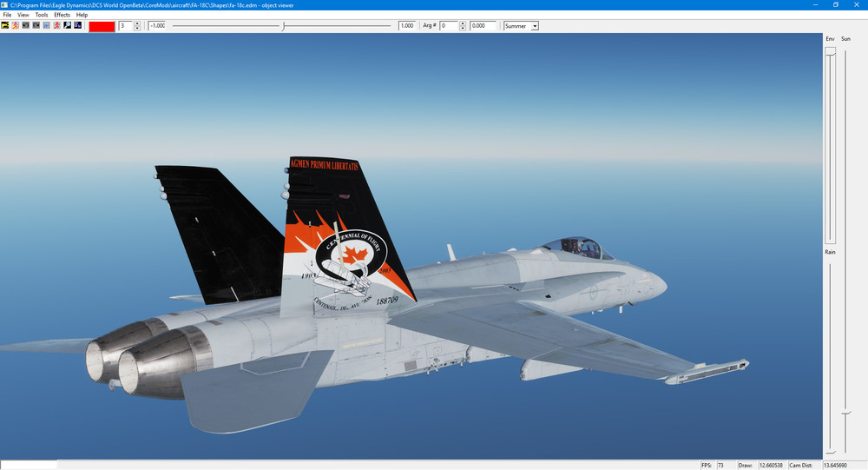Image resolution: width=868 pixels, height=470 pixels.
Task: Click the Cam Dist value 13.645690
Action: tap(836, 466)
